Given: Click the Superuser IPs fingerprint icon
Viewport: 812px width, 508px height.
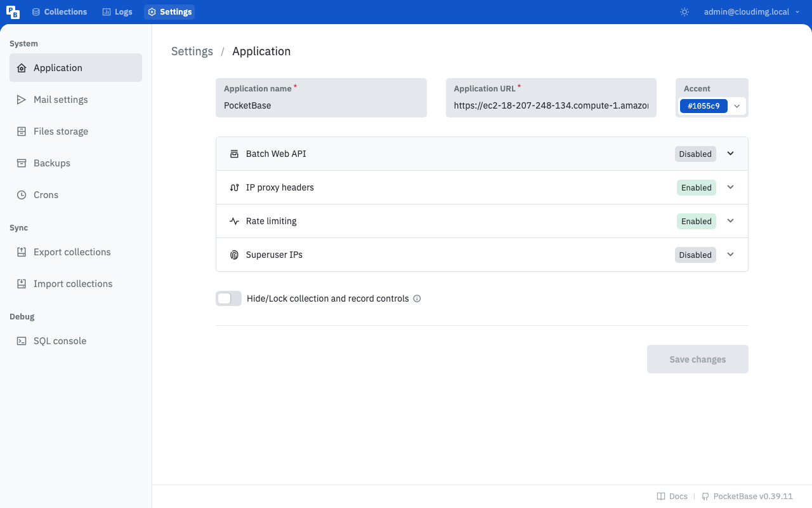Looking at the screenshot, I should point(234,255).
